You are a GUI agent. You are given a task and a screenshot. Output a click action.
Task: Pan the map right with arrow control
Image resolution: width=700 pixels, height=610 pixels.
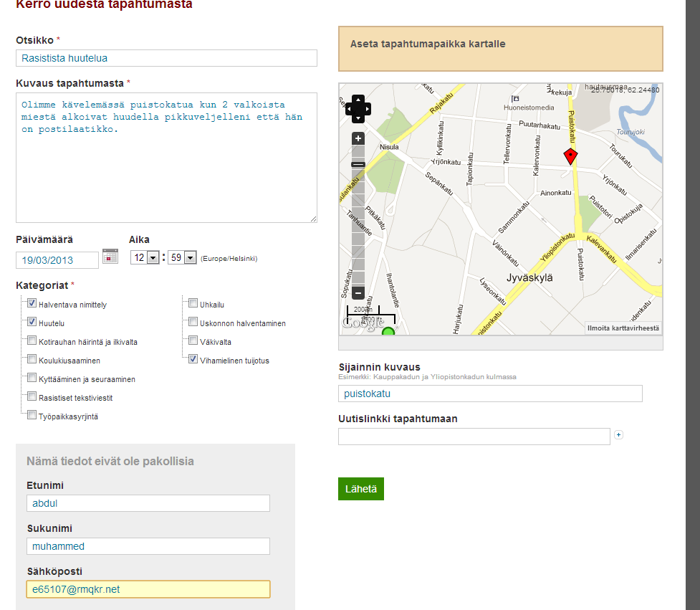pyautogui.click(x=368, y=109)
